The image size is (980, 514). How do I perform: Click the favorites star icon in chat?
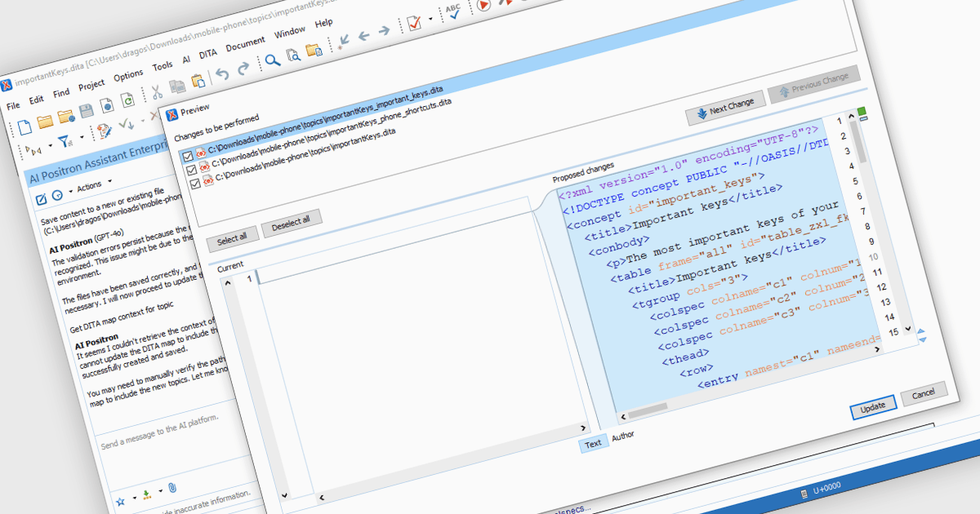[x=121, y=500]
